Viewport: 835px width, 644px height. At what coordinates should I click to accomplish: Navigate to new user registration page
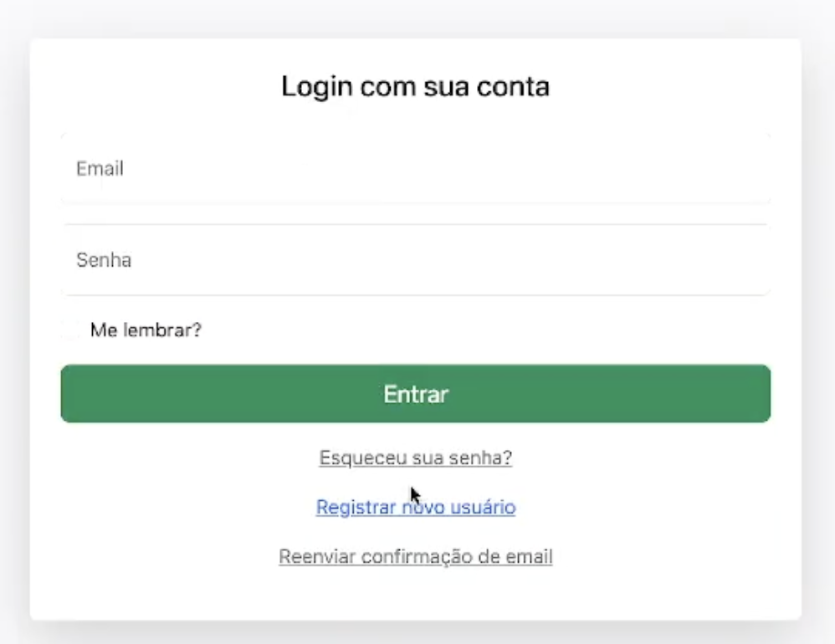[x=416, y=507]
